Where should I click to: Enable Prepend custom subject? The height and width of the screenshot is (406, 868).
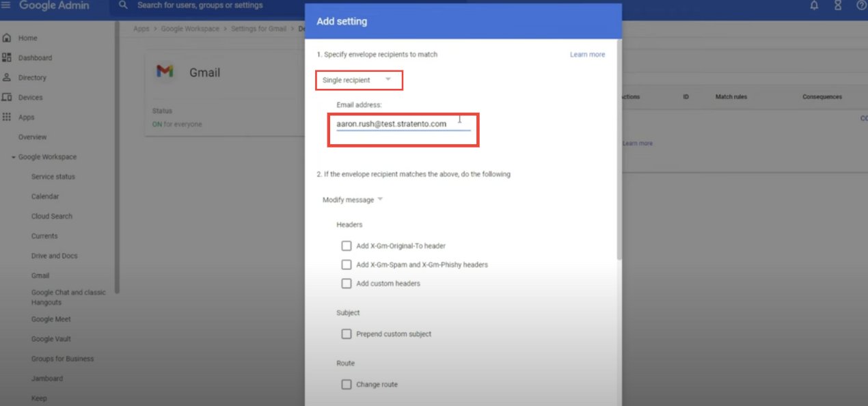click(347, 334)
